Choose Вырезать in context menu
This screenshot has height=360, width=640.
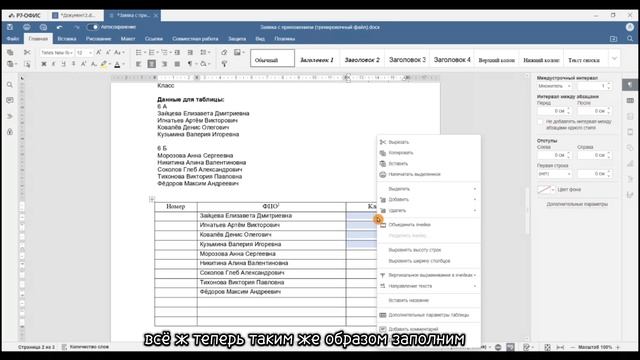pos(428,142)
